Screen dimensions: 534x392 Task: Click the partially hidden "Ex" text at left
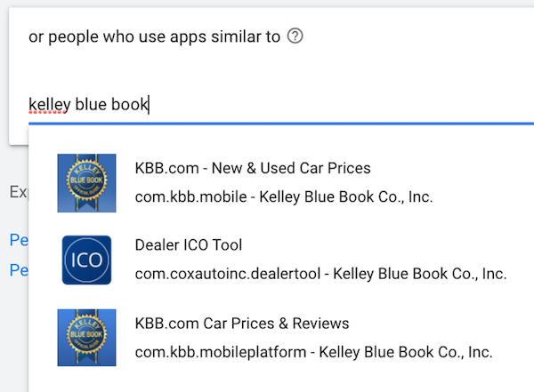point(18,192)
